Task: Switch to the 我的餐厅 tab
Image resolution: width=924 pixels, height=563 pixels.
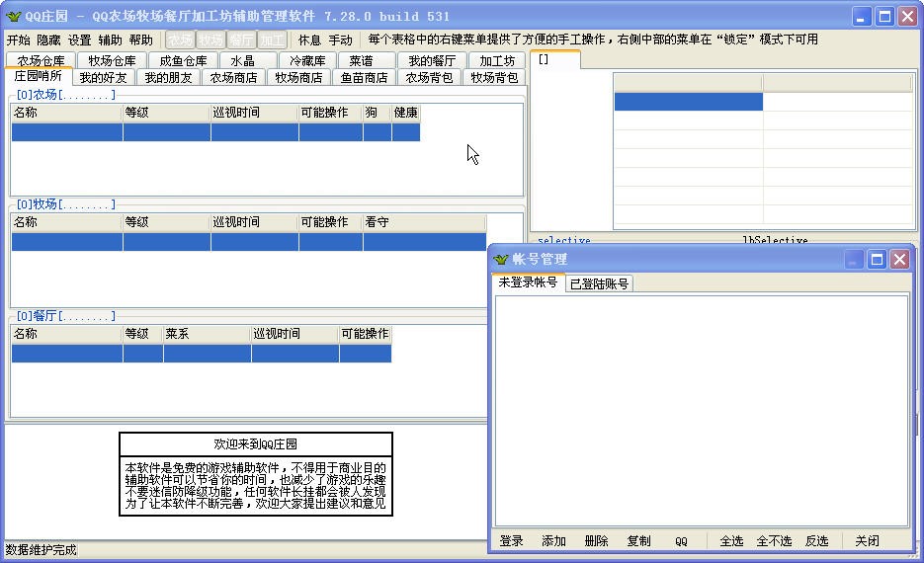Action: tap(432, 60)
